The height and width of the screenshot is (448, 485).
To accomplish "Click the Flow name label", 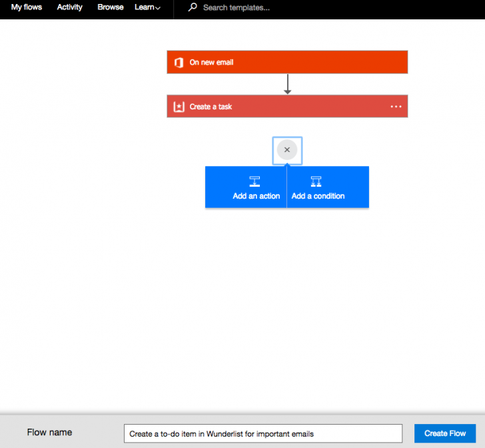I will [49, 432].
